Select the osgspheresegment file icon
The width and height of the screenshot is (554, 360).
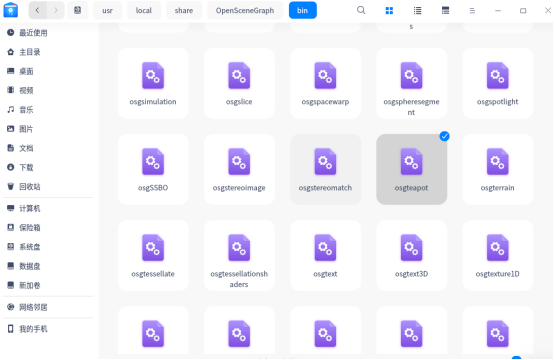[x=412, y=76]
